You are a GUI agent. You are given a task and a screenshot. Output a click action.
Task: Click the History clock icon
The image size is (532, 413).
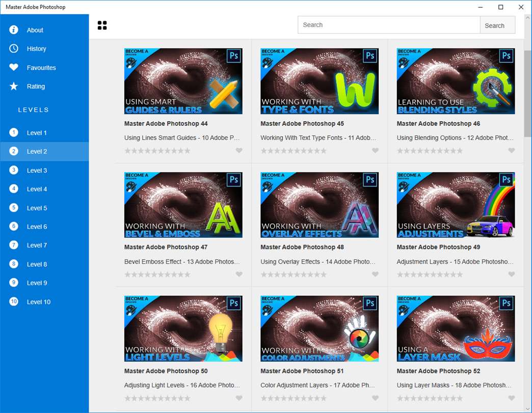coord(14,48)
